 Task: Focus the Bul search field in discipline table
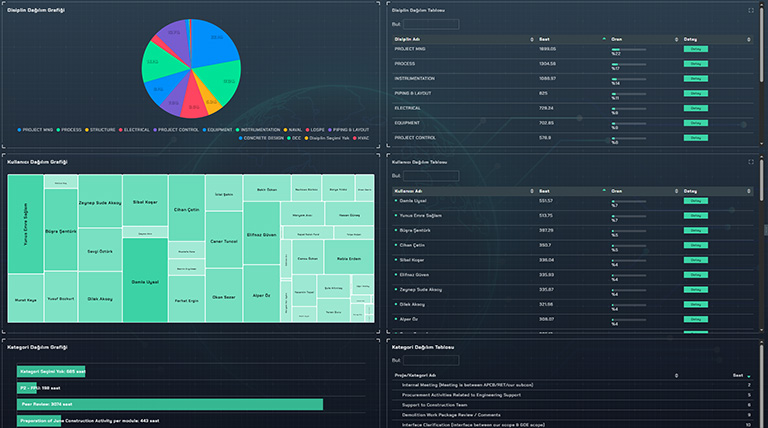417,24
